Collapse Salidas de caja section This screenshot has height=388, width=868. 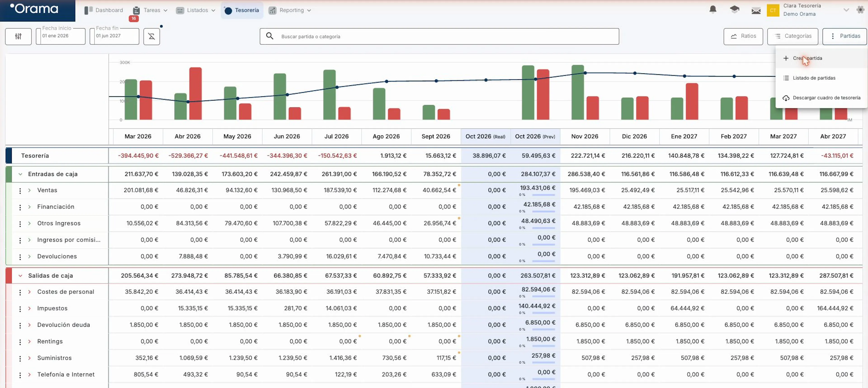[20, 275]
